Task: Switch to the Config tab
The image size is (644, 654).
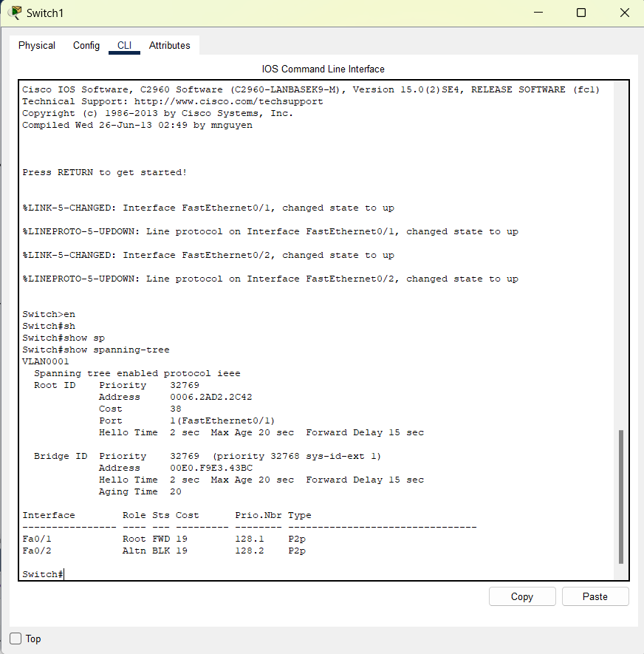Action: pyautogui.click(x=86, y=46)
